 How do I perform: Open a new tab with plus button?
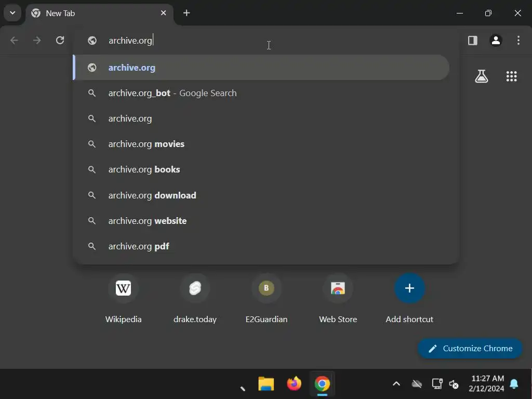(x=187, y=13)
